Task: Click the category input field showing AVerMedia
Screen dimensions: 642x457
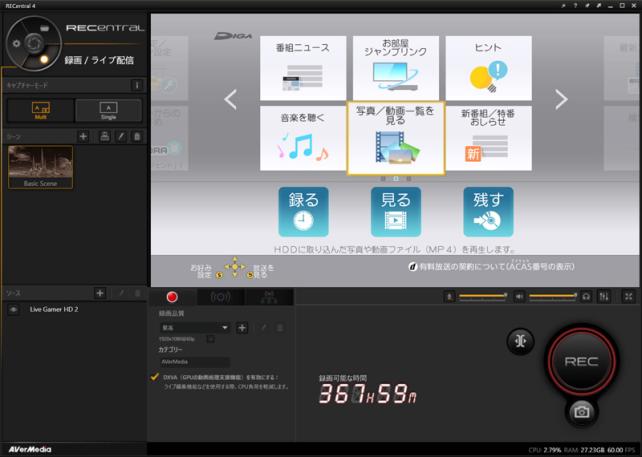Action: click(194, 362)
